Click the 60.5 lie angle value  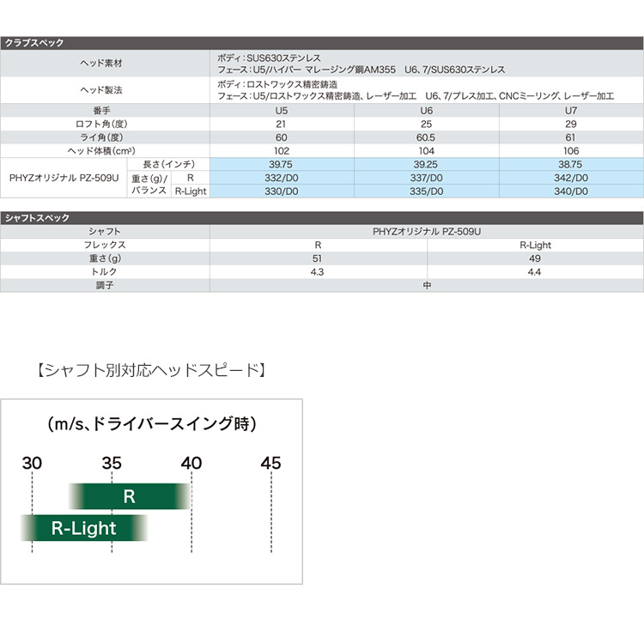427,137
